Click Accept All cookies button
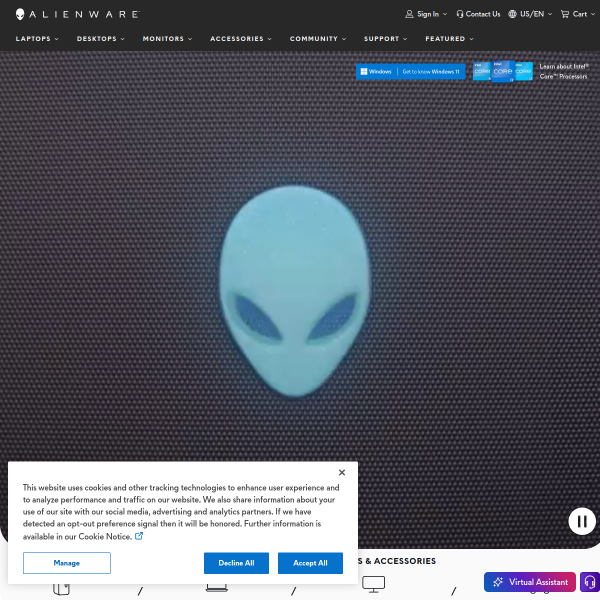The height and width of the screenshot is (600, 600). (310, 563)
